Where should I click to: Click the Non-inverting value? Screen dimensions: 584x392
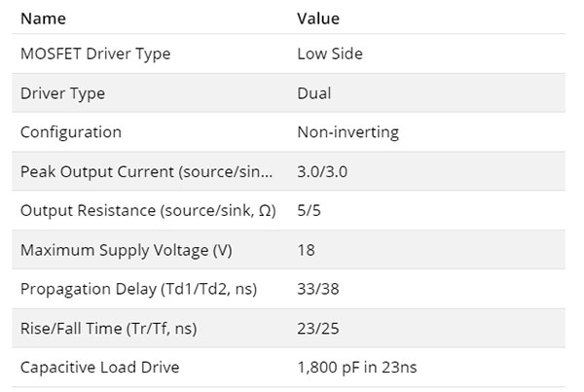coord(347,132)
